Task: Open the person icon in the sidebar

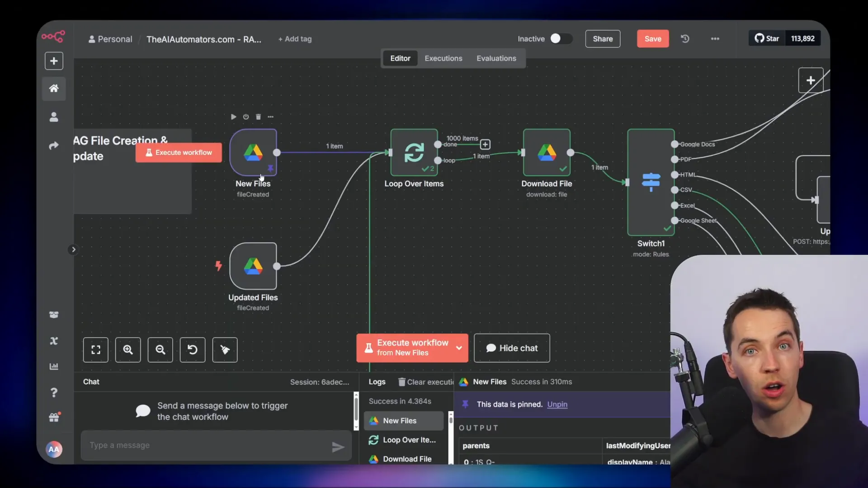Action: pyautogui.click(x=54, y=117)
